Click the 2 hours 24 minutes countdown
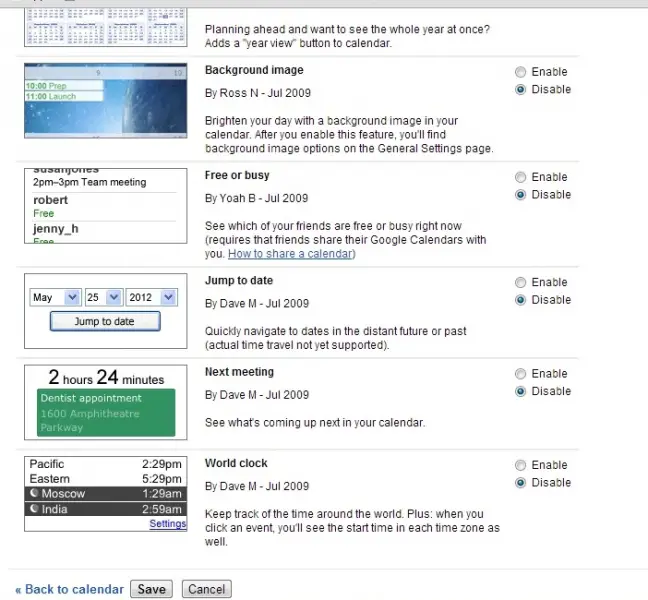The image size is (648, 600). [106, 377]
